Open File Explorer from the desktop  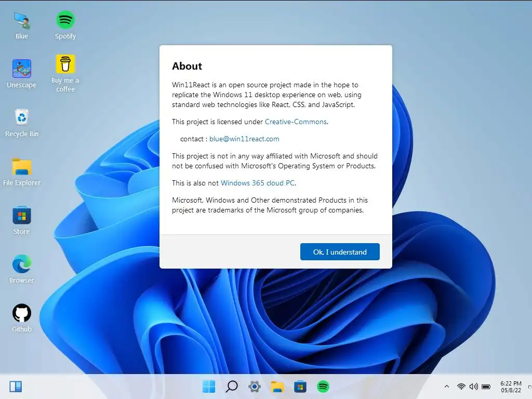coord(22,171)
